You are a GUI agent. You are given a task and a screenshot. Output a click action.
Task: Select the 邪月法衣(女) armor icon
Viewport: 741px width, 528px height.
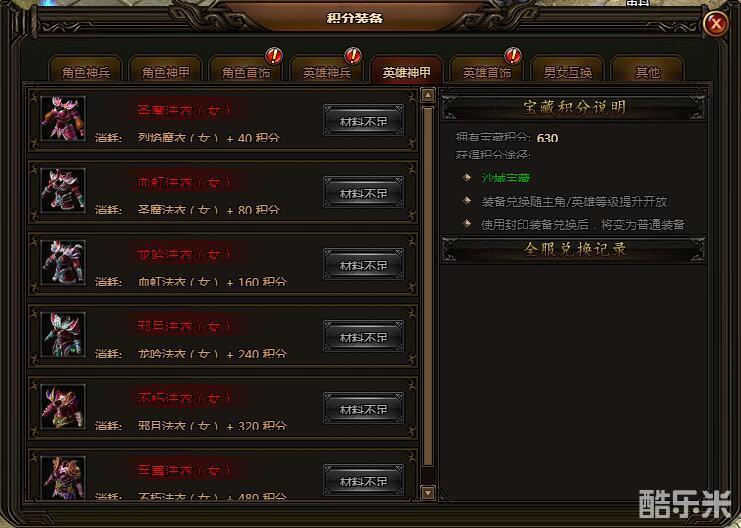[x=63, y=335]
